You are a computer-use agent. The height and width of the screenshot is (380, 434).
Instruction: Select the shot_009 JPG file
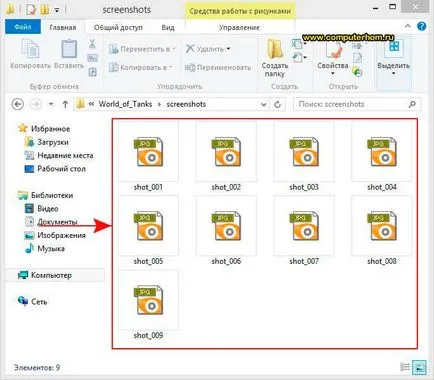tap(148, 305)
